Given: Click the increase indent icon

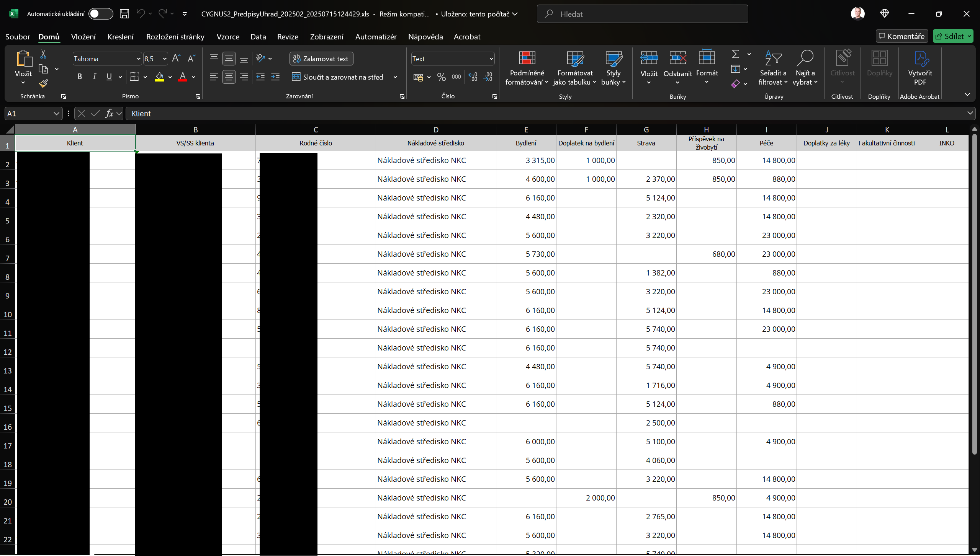Looking at the screenshot, I should [x=275, y=77].
